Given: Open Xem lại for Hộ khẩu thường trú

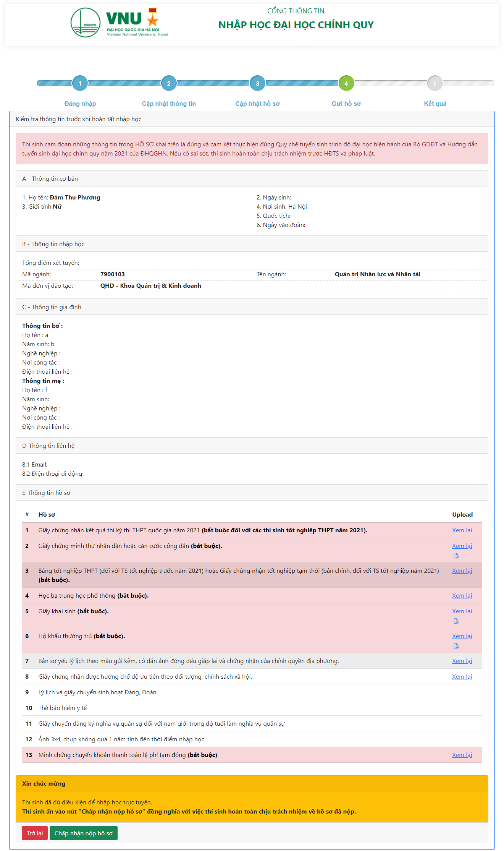Looking at the screenshot, I should point(462,636).
